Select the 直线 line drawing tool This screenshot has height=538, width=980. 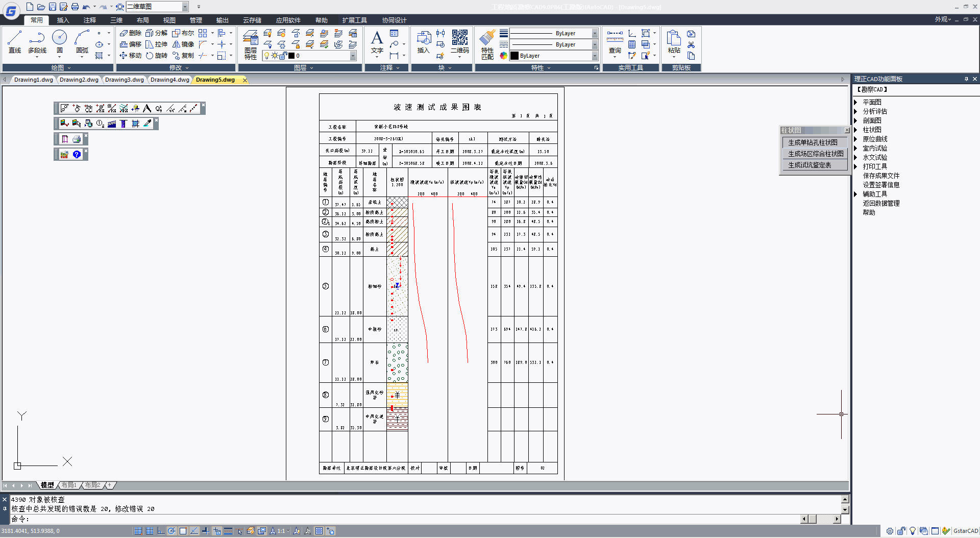point(15,42)
